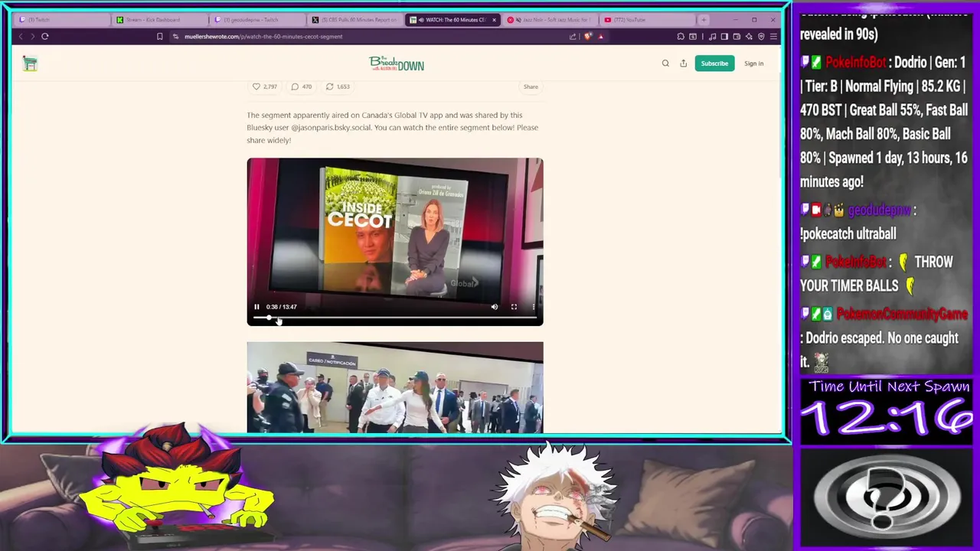Reload the page with the refresh icon
This screenshot has width=980, height=551.
pos(45,36)
